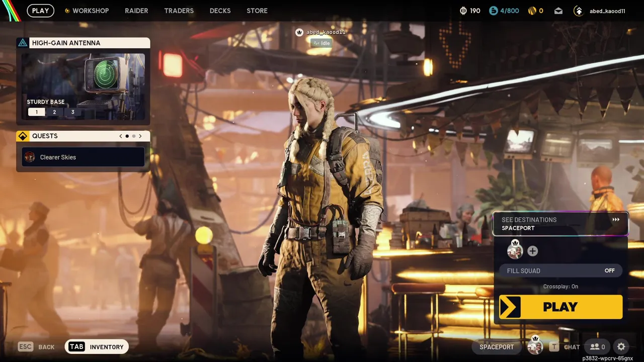Click the gold Raider tokens counter showing 0

535,11
